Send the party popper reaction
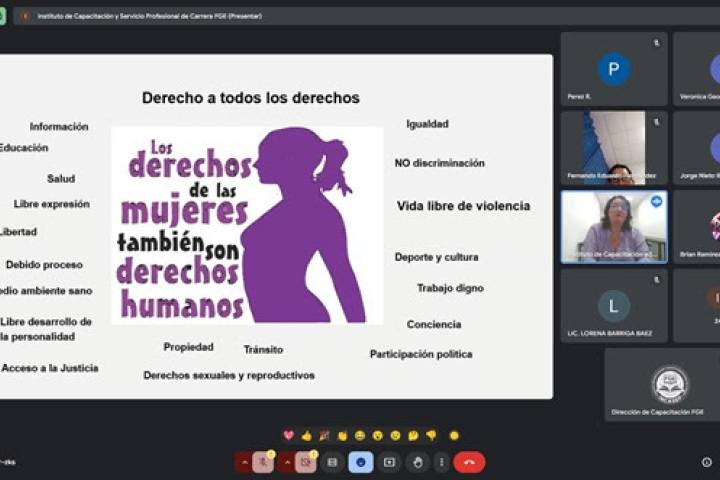Screen dimensions: 720x480 tap(324, 436)
